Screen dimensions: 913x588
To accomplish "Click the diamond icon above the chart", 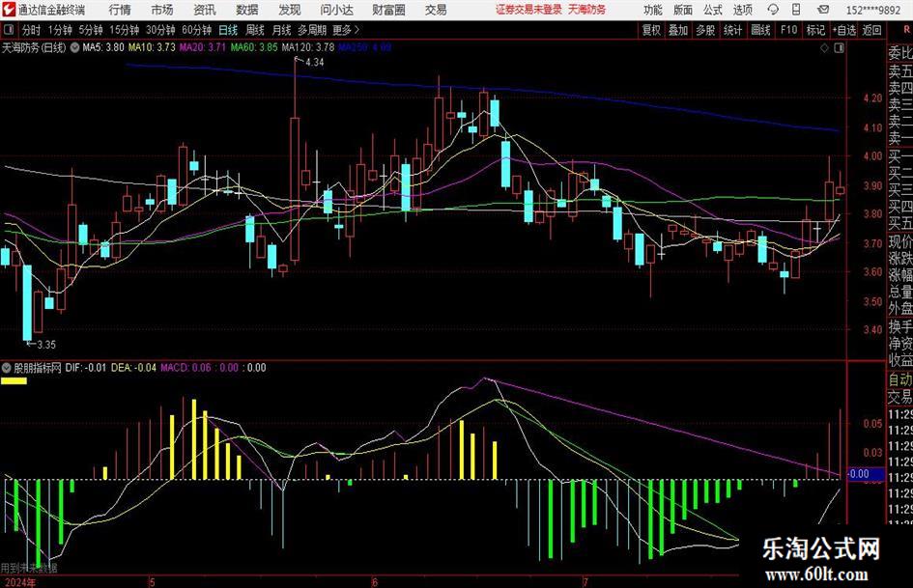I will 824,48.
